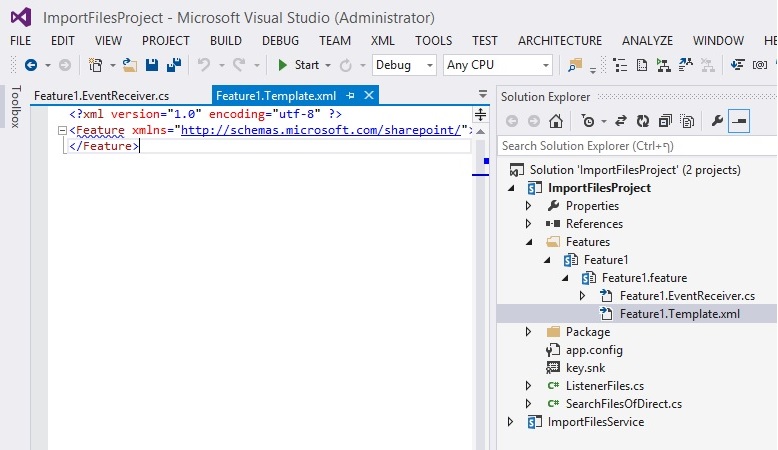This screenshot has width=778, height=450.
Task: Open the BUILD menu
Action: click(x=226, y=41)
